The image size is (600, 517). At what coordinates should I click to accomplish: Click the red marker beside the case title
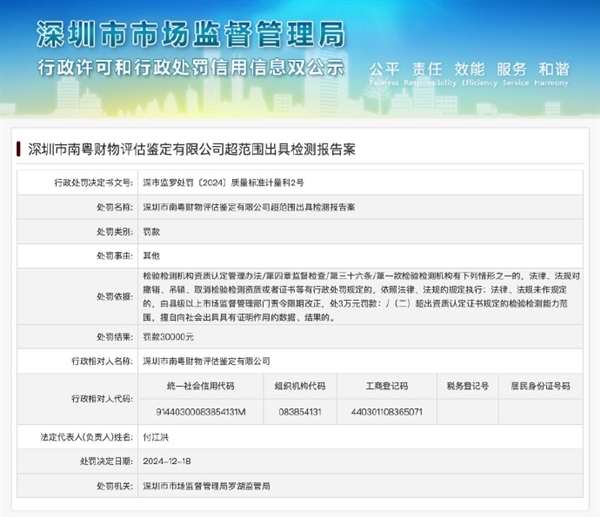coord(19,149)
